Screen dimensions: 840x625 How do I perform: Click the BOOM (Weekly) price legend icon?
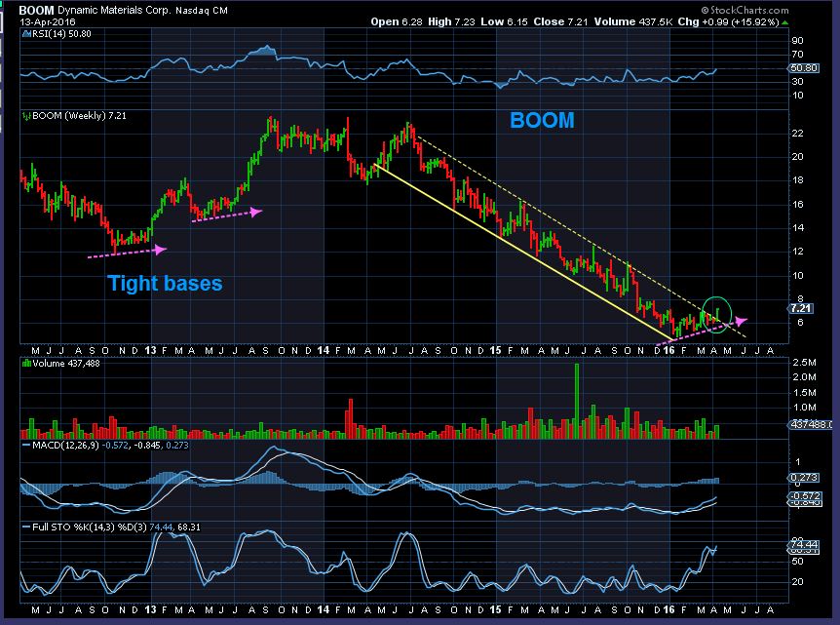point(26,116)
